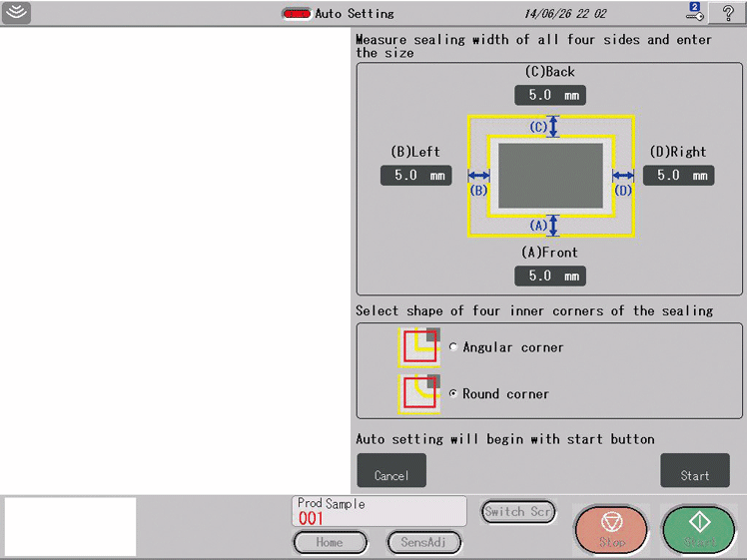Click the "Round corner" label text

506,394
